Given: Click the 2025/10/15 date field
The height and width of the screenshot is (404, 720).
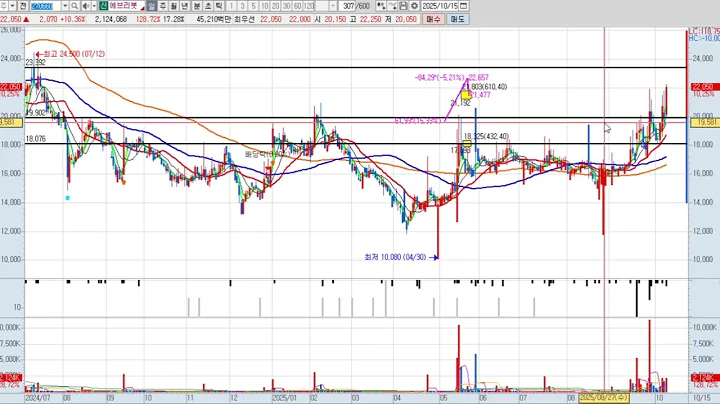Looking at the screenshot, I should pos(440,6).
